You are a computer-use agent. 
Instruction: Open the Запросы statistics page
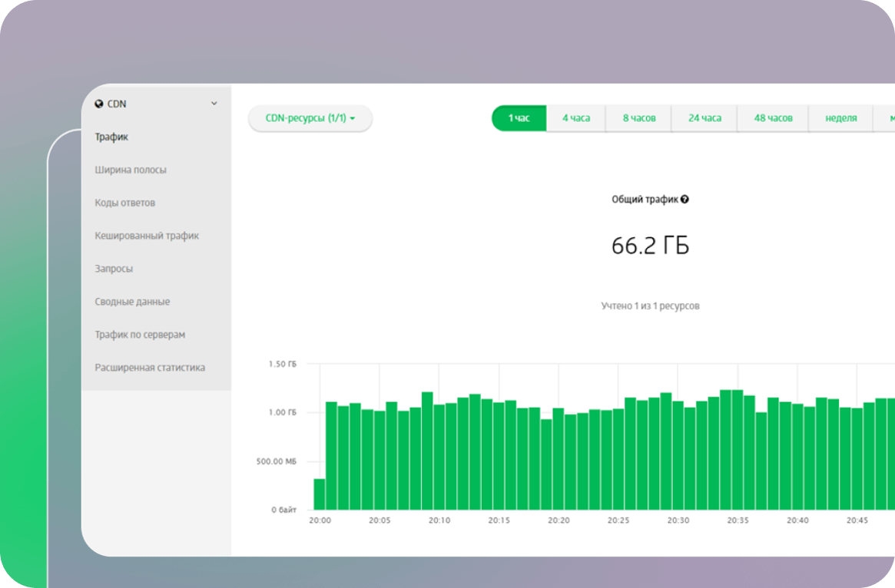[x=114, y=269]
